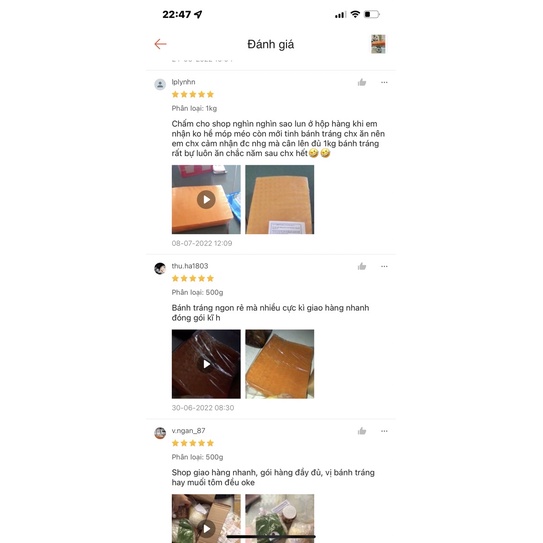Like the review by thu.ha1803
543x543 pixels.
pyautogui.click(x=362, y=266)
